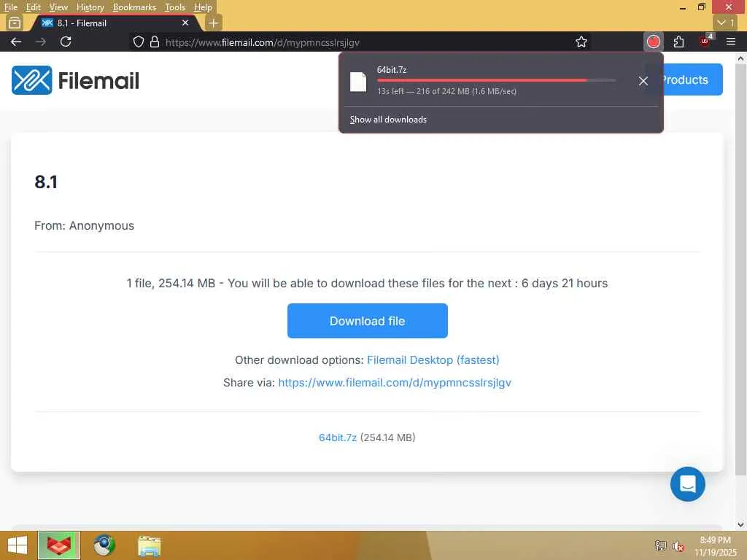The image size is (747, 560).
Task: Click the page vertical scrollbar
Action: (740, 269)
